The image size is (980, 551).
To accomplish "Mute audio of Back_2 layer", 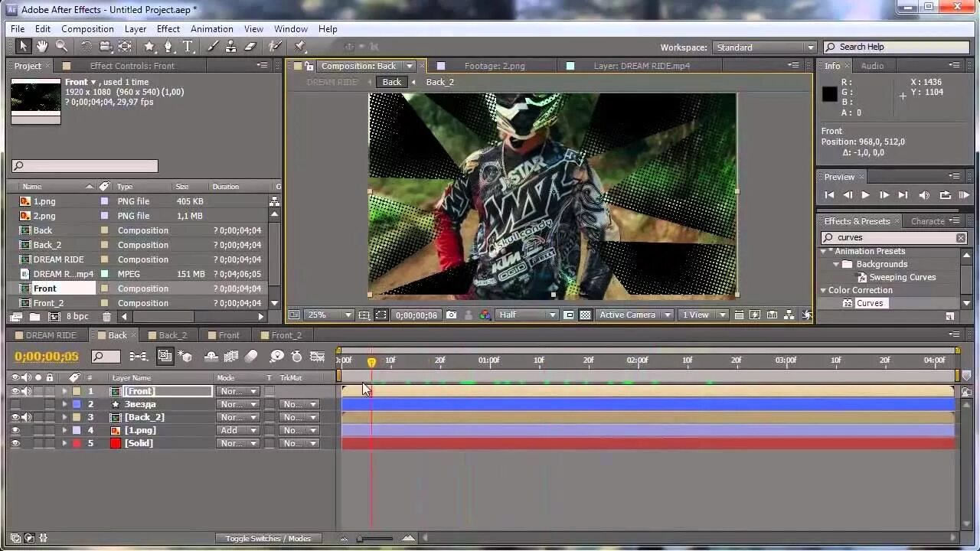I will [x=26, y=417].
